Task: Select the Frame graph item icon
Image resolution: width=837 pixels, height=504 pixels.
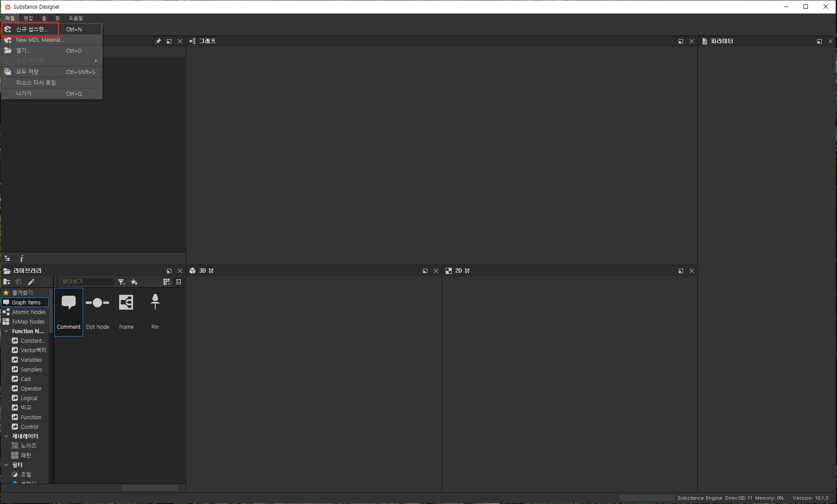Action: pyautogui.click(x=126, y=303)
